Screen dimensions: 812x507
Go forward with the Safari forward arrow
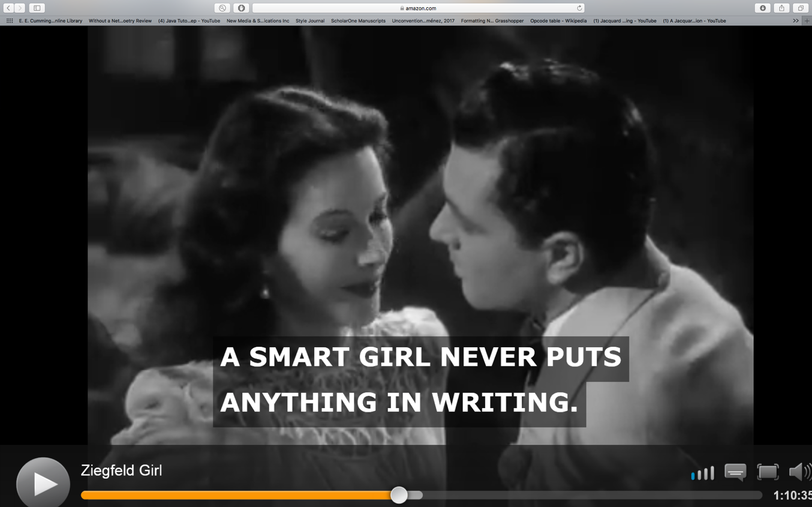[x=20, y=8]
